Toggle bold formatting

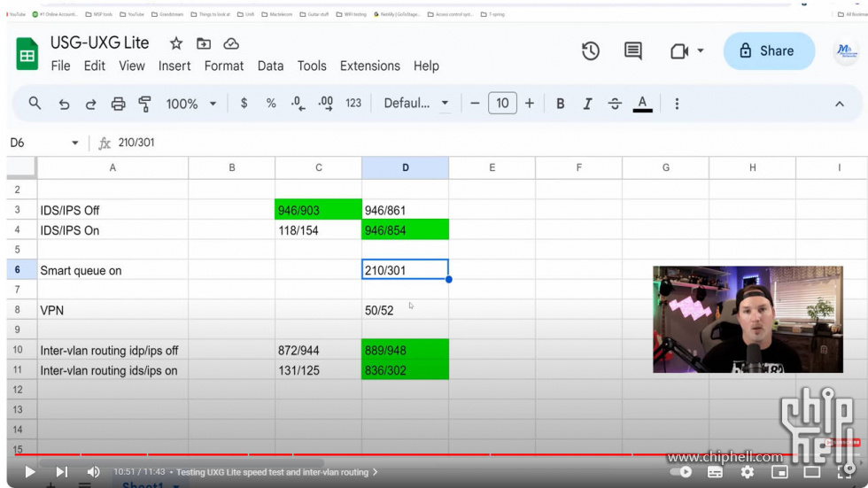(x=560, y=104)
